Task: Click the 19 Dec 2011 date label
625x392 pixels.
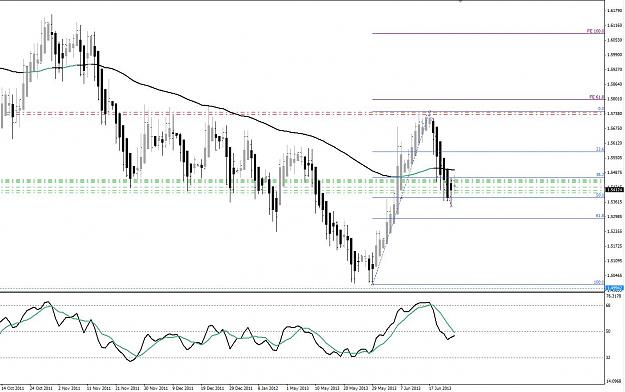Action: [x=212, y=388]
